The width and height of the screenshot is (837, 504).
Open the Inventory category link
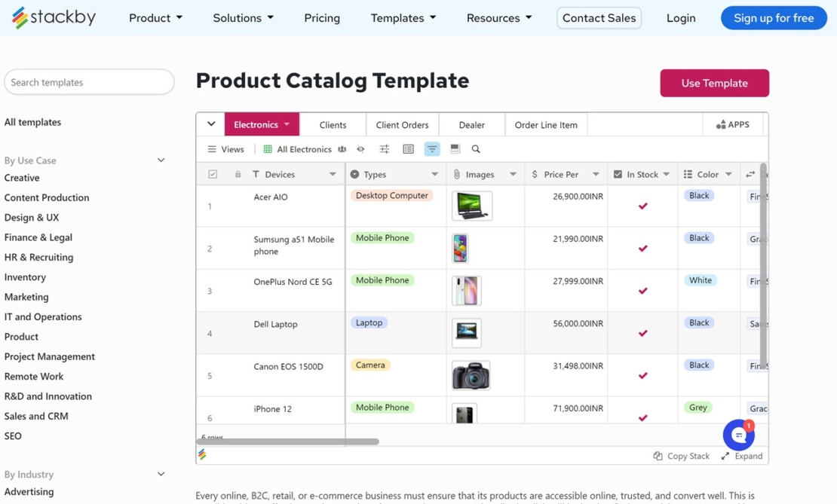pos(25,277)
